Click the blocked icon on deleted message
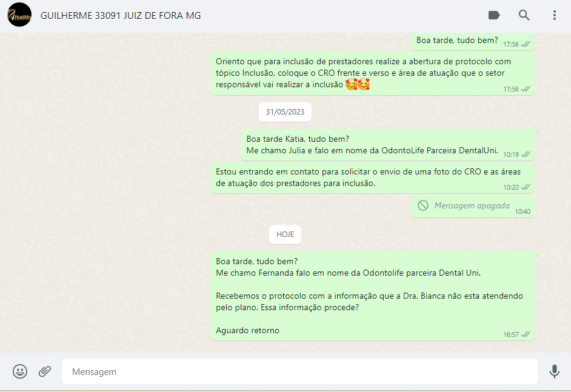The height and width of the screenshot is (392, 571). (422, 205)
